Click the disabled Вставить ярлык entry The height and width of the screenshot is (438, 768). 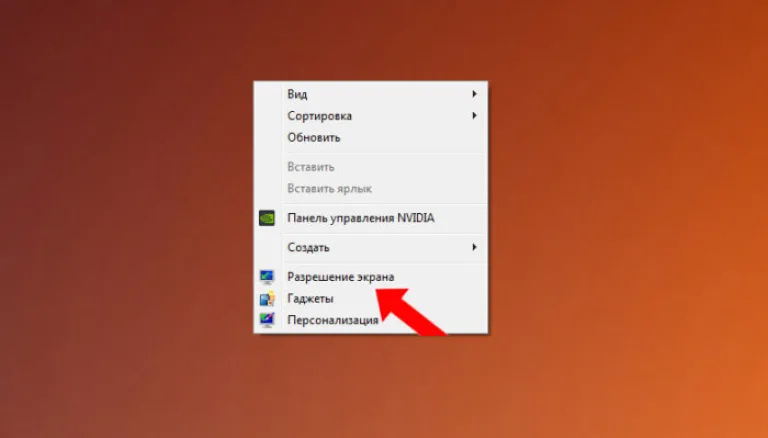click(x=370, y=189)
